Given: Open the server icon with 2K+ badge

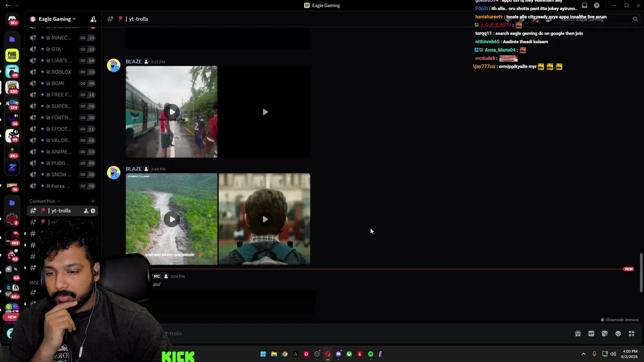Looking at the screenshot, I should (x=12, y=151).
